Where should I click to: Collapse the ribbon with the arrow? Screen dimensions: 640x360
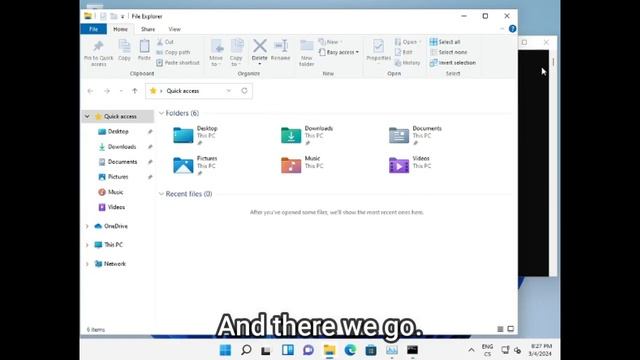tap(502, 29)
